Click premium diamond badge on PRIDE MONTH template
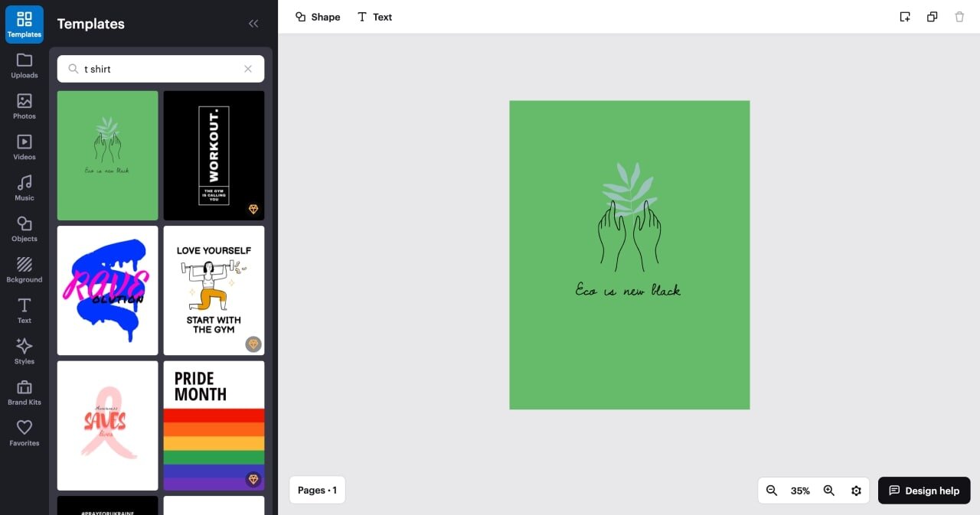 (253, 479)
